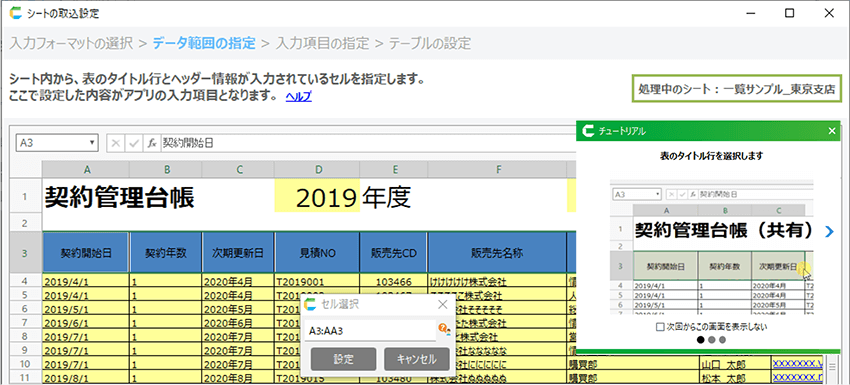Open the XXXXXXX link in row 11
Viewport: 850px width, 385px height.
pyautogui.click(x=798, y=376)
